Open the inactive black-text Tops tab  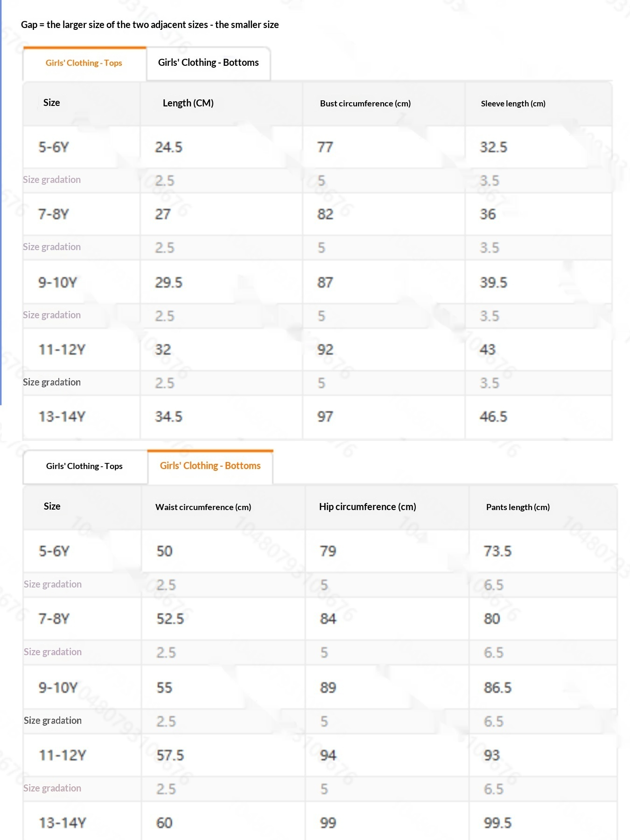click(84, 466)
